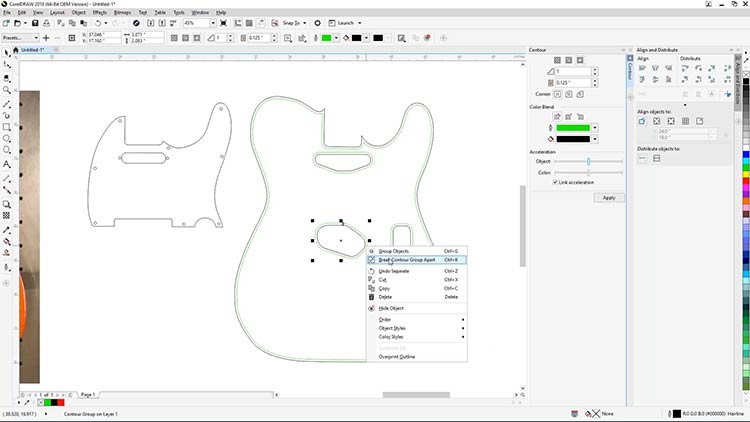Select the Rectangle tool

coord(6,127)
